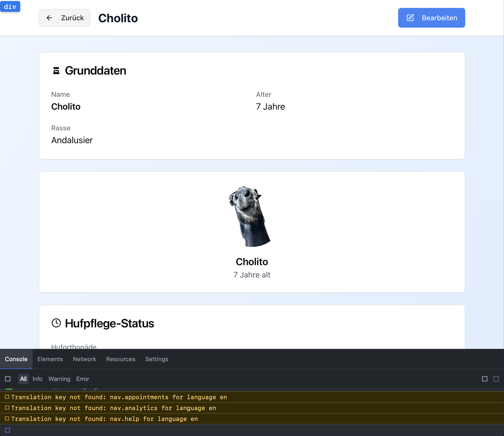The width and height of the screenshot is (504, 436).
Task: Click the pencil icon in the Bearbeiten button
Action: (x=410, y=18)
